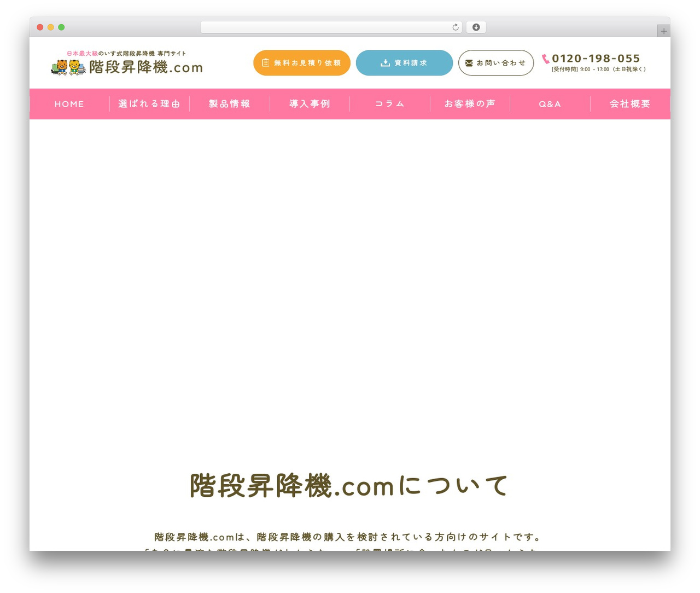
Task: Open the 選ばれる理由 menu item
Action: pos(149,104)
